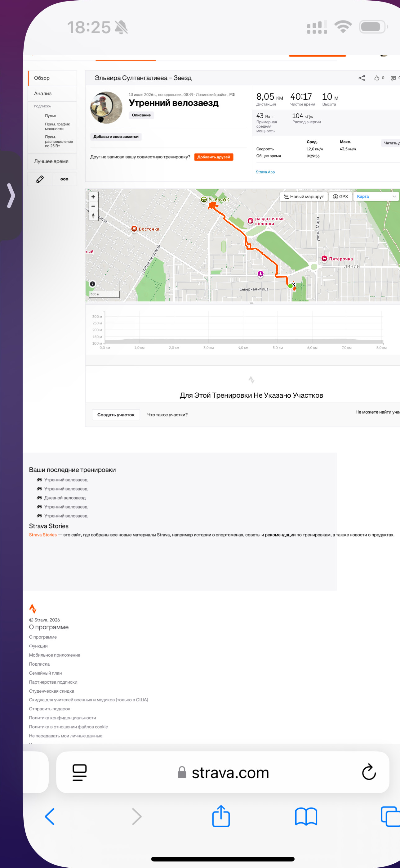
Task: Give kudos with the thumbs-up icon
Action: (x=377, y=78)
